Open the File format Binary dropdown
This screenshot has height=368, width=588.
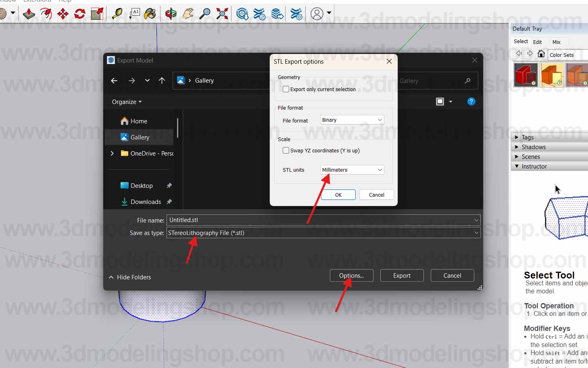pyautogui.click(x=352, y=120)
